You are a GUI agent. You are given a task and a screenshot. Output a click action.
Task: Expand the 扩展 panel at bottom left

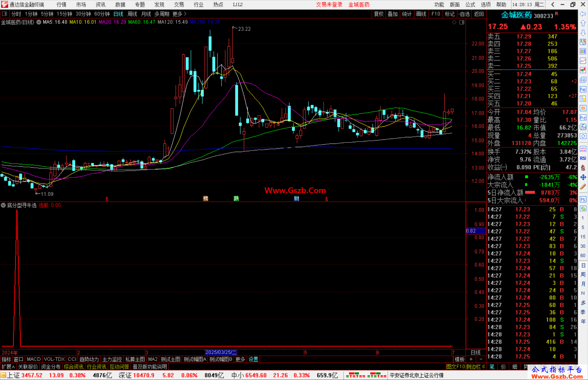click(8, 367)
